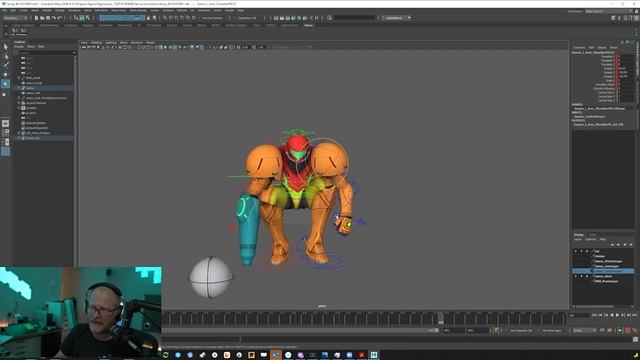
Task: Click the second Samus shelf button
Action: pyautogui.click(x=24, y=31)
